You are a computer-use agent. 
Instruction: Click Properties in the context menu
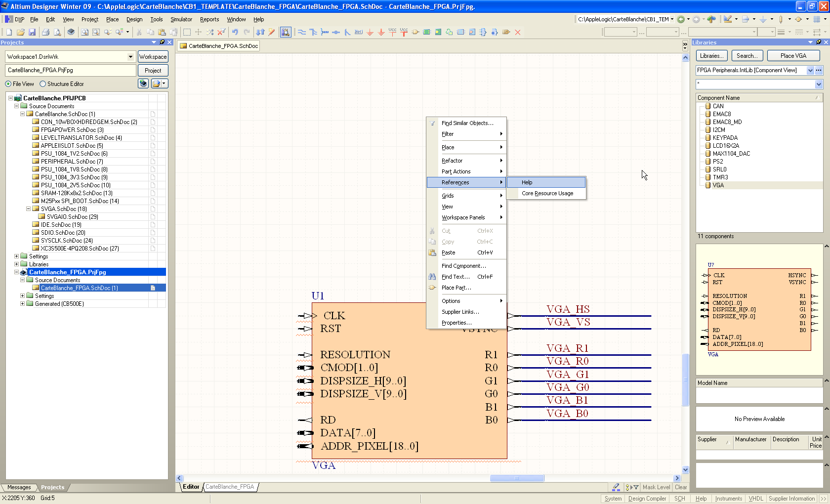pyautogui.click(x=466, y=323)
